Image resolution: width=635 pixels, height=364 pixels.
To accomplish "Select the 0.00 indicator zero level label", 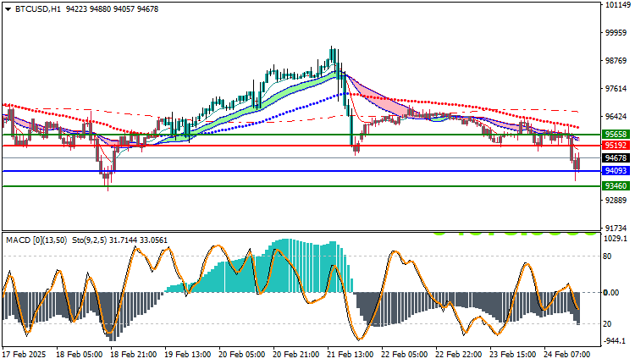I will click(x=611, y=292).
